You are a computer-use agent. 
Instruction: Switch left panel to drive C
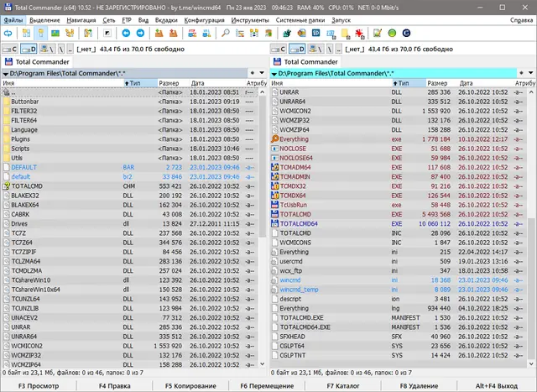pos(9,49)
